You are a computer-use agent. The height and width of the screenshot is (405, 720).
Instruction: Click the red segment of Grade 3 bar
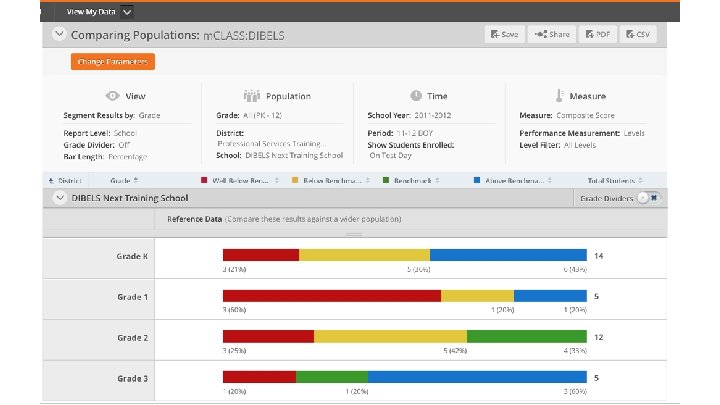(x=259, y=377)
